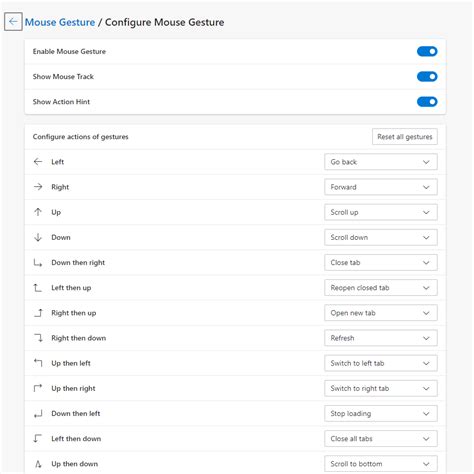Open the Scroll to bottom dropdown

(x=381, y=464)
